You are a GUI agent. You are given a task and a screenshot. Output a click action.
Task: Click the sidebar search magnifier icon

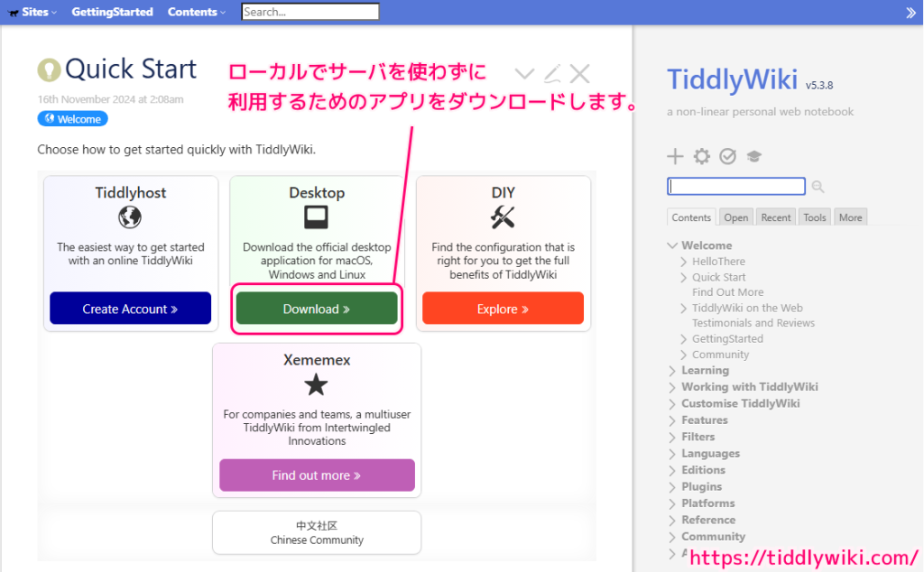tap(818, 186)
